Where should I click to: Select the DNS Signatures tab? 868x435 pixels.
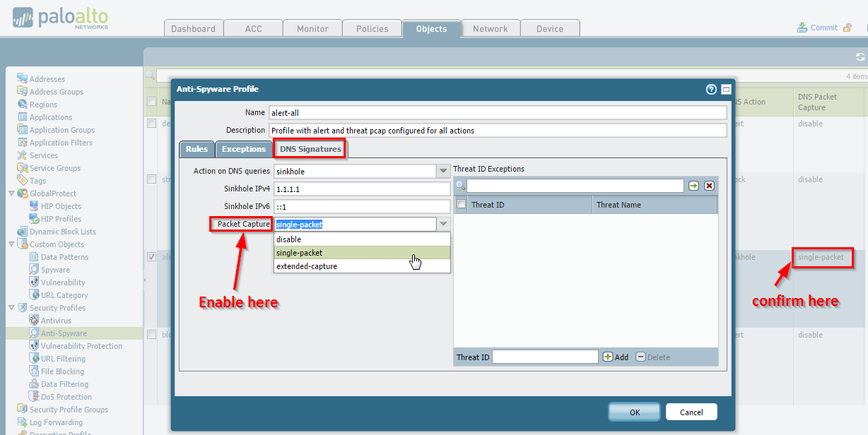point(310,149)
